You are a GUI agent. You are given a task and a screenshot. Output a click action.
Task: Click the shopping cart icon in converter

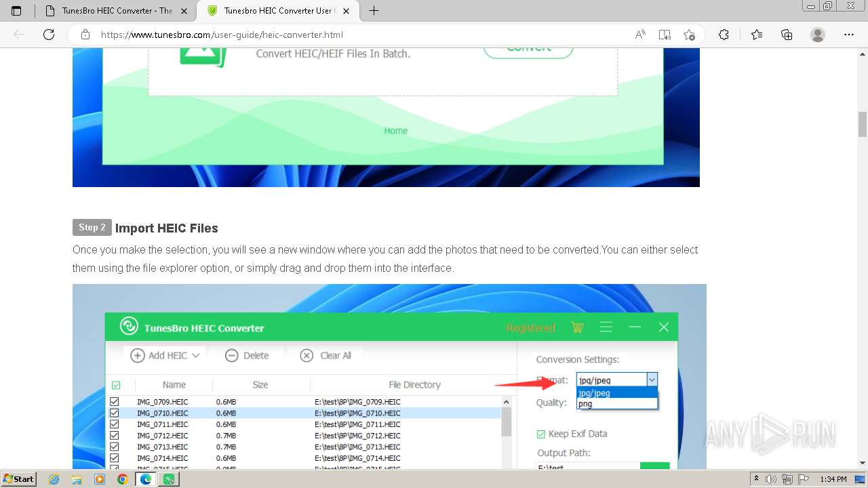point(577,327)
